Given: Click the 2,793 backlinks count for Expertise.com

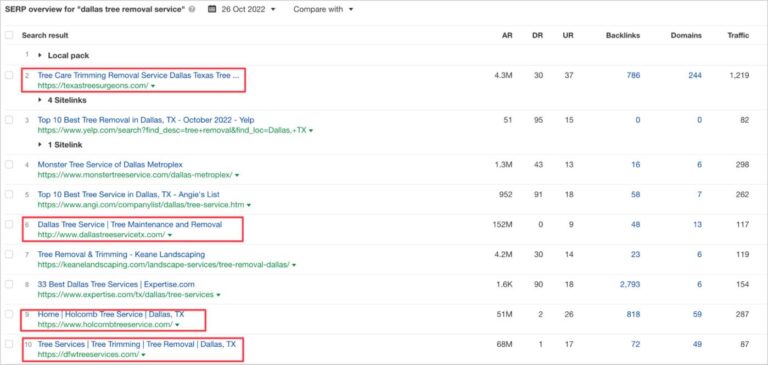Looking at the screenshot, I should (x=630, y=284).
